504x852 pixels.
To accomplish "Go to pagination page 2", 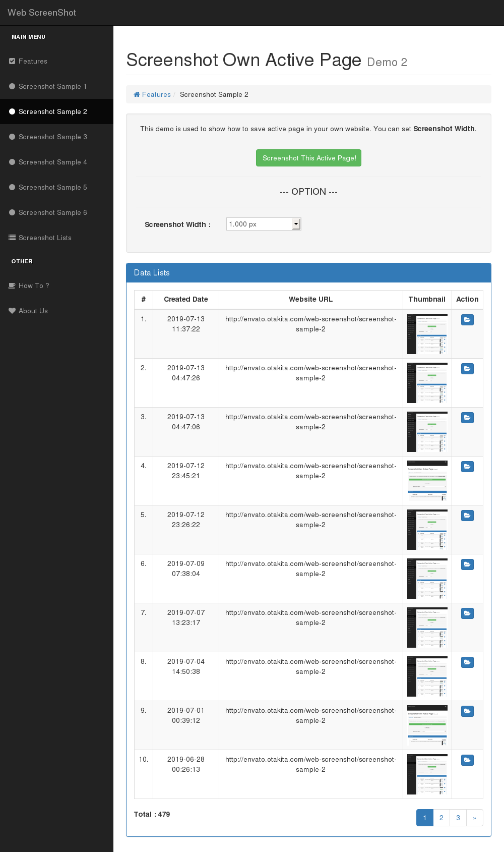I will click(x=442, y=818).
